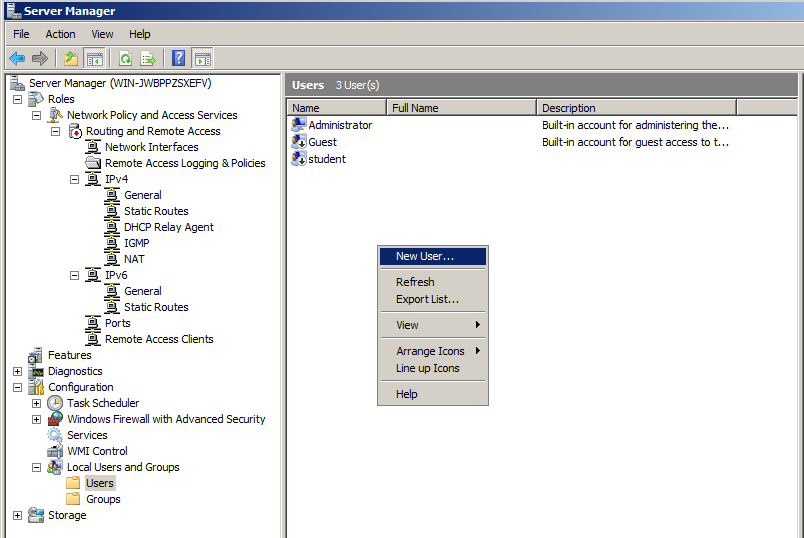Open the File menu
Image resolution: width=804 pixels, height=538 pixels.
[21, 34]
